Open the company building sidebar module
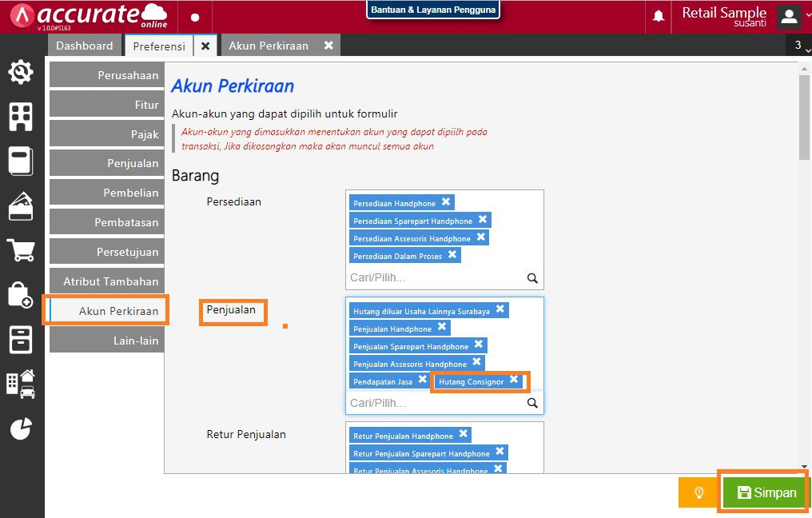The image size is (812, 518). tap(21, 117)
